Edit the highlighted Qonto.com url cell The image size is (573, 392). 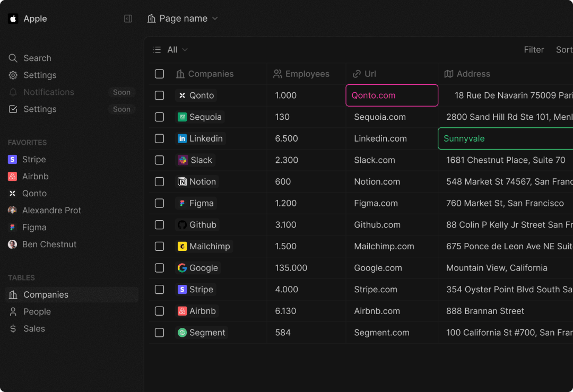point(392,95)
